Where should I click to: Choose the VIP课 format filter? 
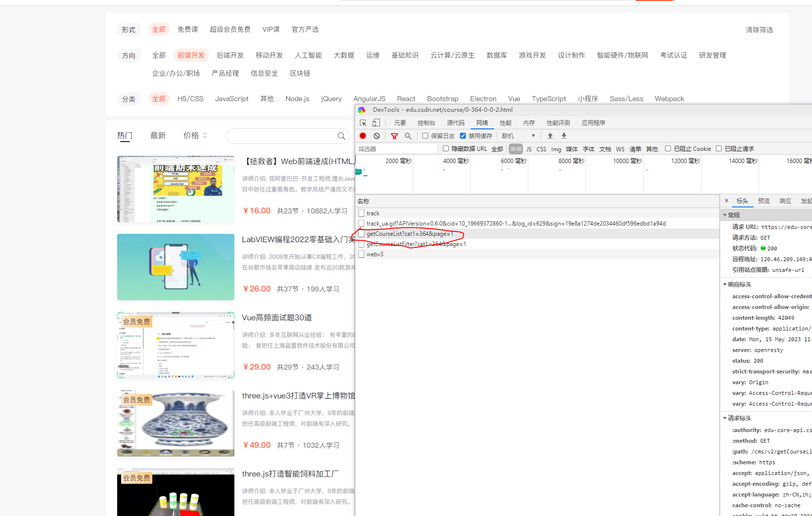(271, 29)
